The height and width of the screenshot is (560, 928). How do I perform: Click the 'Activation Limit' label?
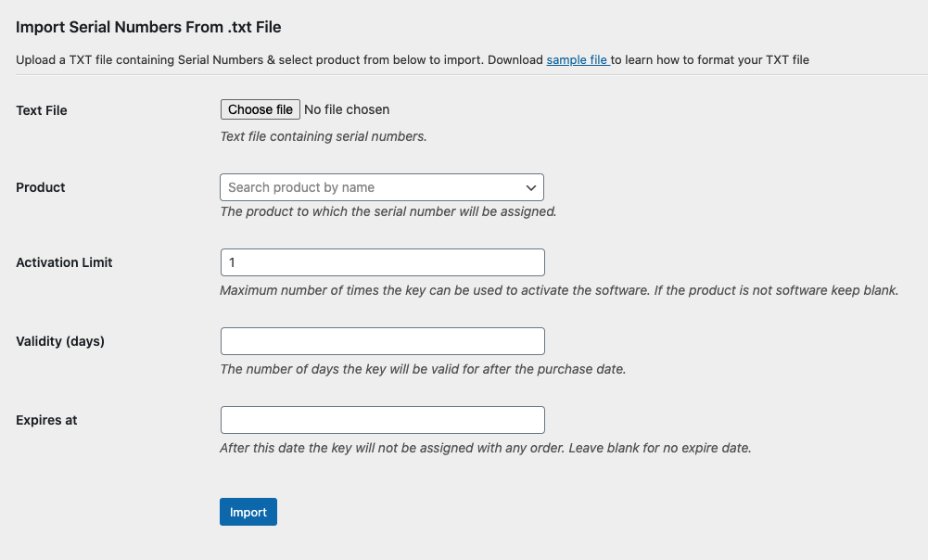pos(64,262)
